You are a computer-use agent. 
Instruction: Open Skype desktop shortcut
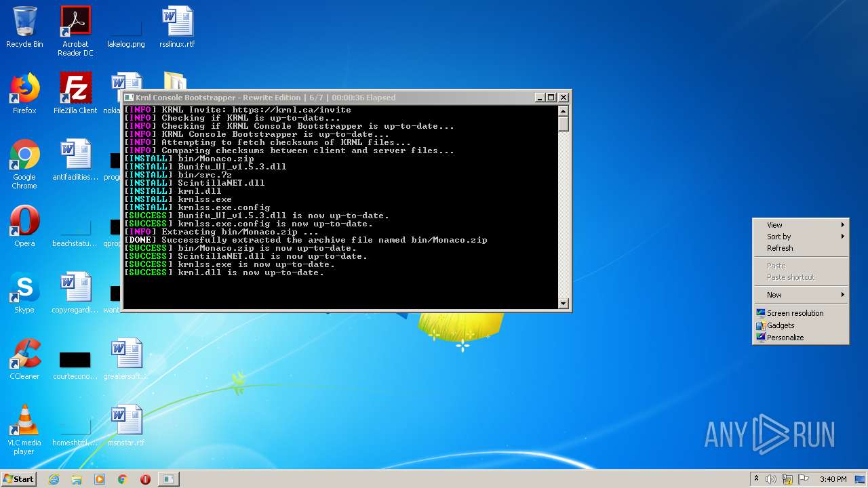coord(24,293)
